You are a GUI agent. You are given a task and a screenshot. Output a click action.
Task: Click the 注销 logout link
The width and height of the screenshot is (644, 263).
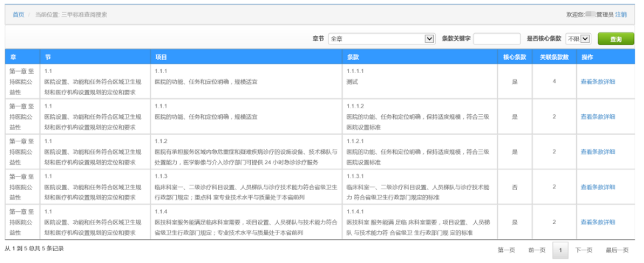(621, 15)
